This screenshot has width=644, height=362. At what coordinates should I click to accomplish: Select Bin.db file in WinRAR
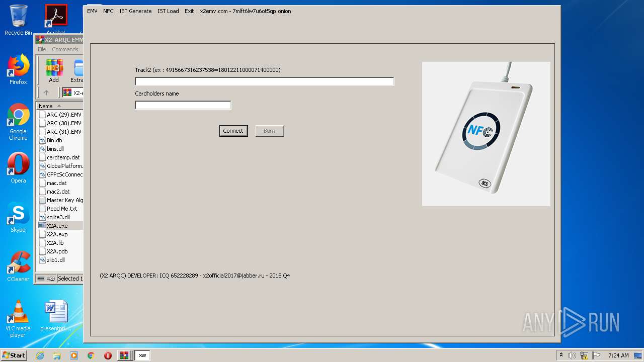tap(51, 140)
